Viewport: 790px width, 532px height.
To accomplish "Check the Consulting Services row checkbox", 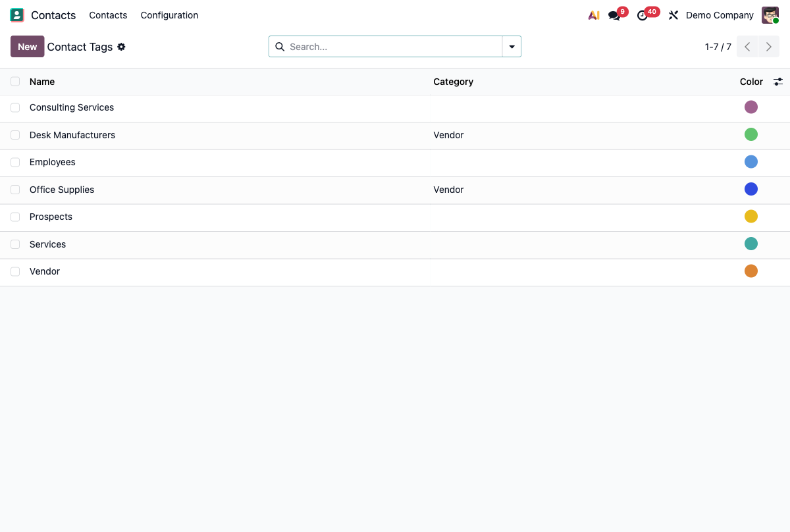I will (x=15, y=107).
